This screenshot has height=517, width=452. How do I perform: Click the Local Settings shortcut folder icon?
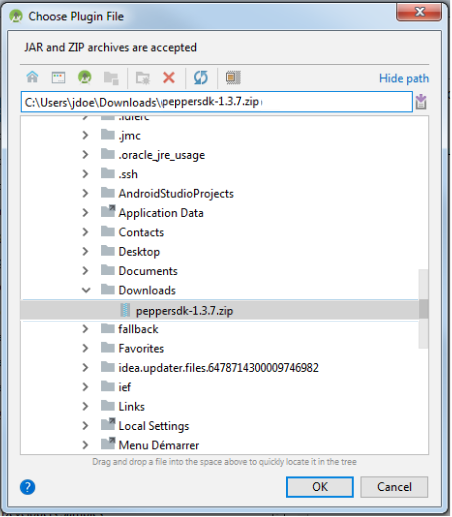(x=108, y=424)
